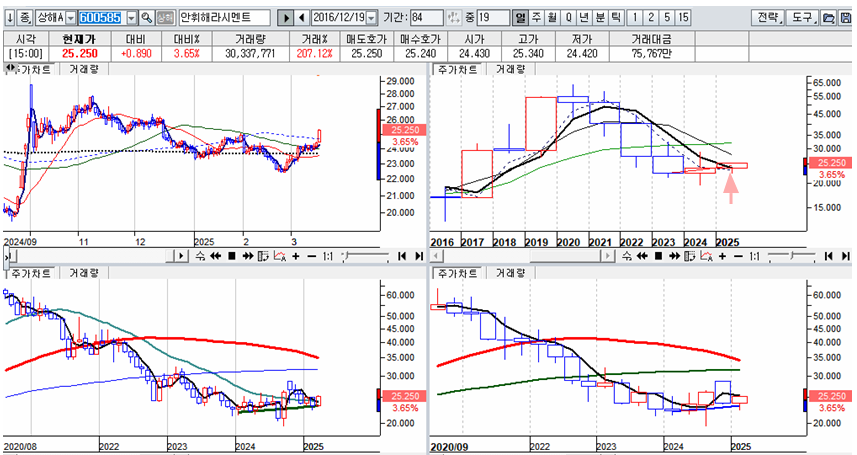Switch to 거래량 tab in top-left chart
This screenshot has width=857, height=455.
tap(84, 69)
